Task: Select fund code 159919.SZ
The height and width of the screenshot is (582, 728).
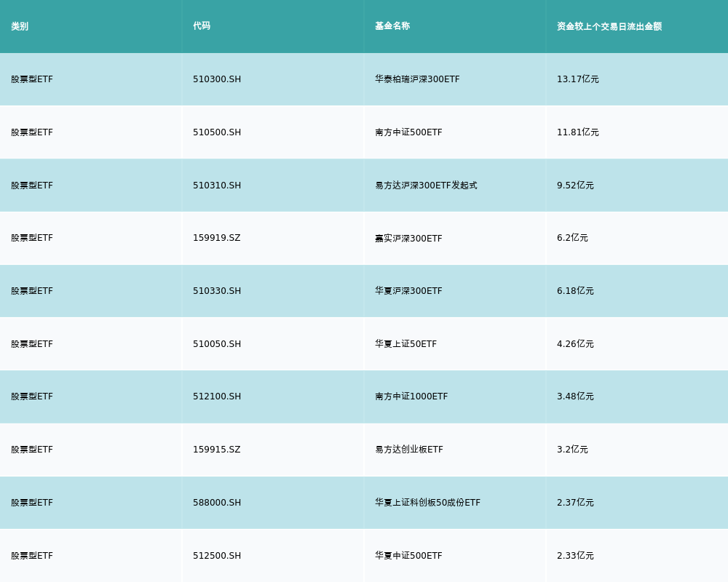Action: coord(216,238)
